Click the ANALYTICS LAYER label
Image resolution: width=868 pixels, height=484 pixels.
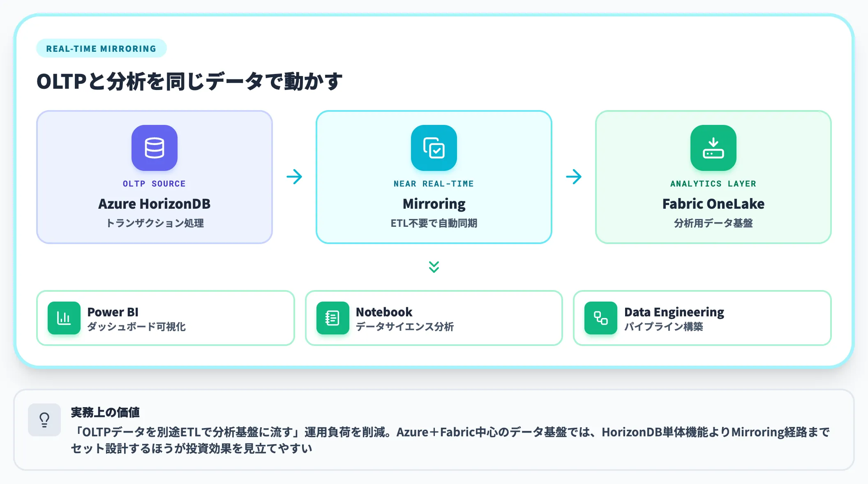tap(713, 184)
